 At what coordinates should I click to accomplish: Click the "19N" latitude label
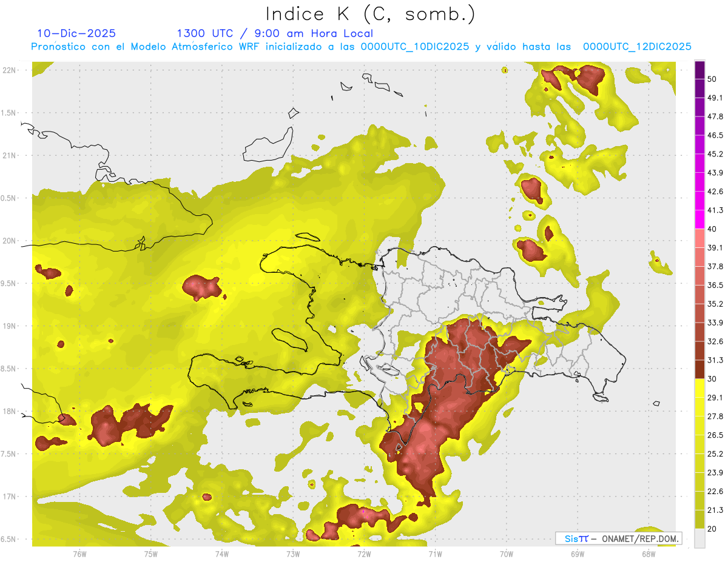(9, 326)
